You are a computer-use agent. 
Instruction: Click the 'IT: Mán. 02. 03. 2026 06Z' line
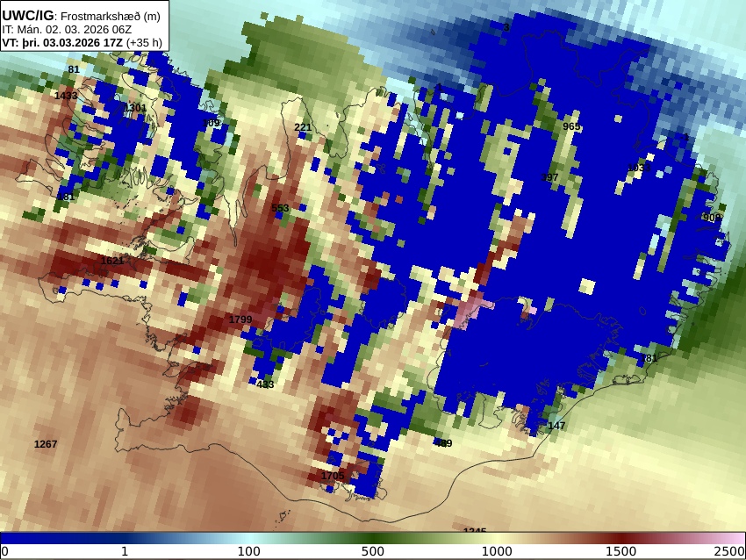tap(67, 30)
